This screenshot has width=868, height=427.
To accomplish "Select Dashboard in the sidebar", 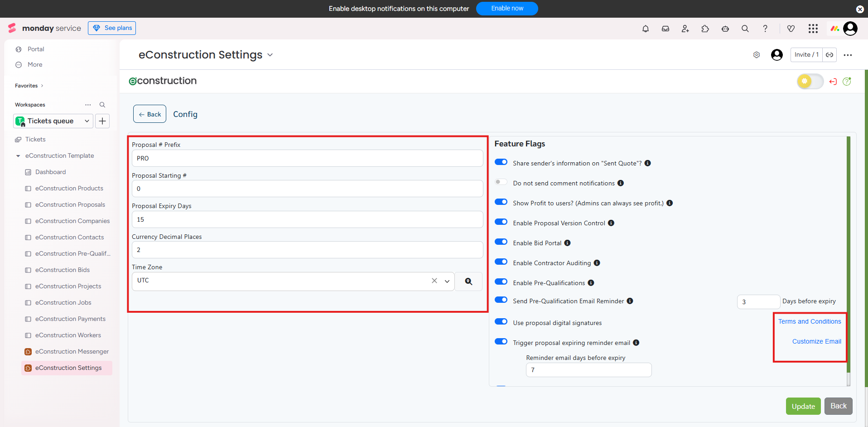I will tap(50, 172).
